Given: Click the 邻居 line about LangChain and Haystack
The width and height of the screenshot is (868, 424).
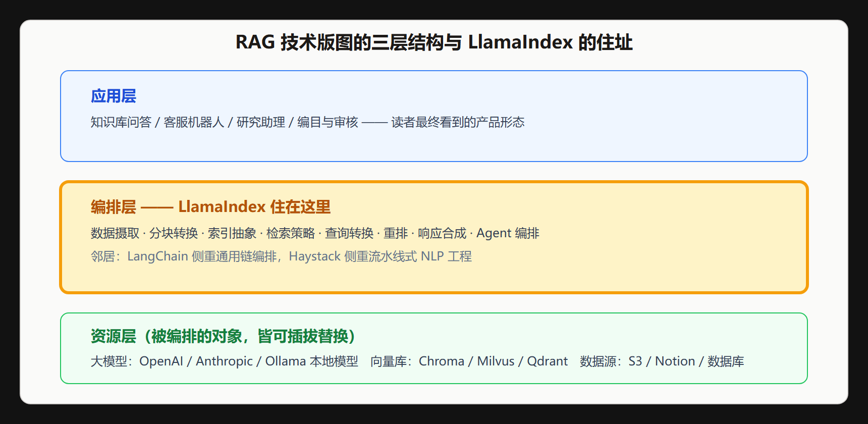Looking at the screenshot, I should pyautogui.click(x=281, y=256).
